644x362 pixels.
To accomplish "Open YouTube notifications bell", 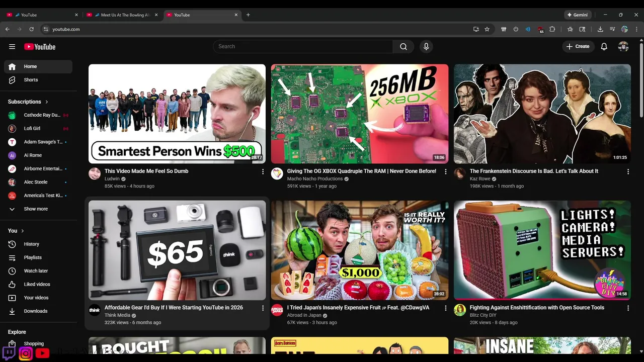I will [x=604, y=47].
